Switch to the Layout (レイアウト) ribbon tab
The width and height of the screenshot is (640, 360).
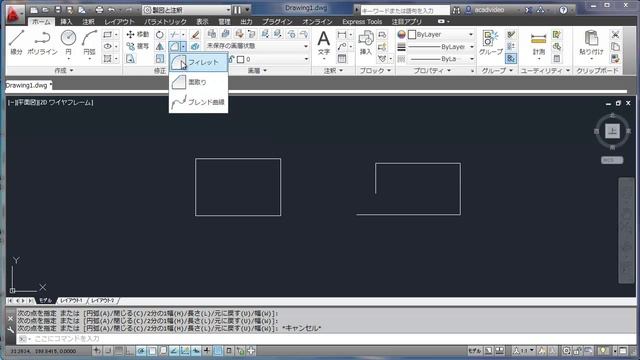point(119,22)
